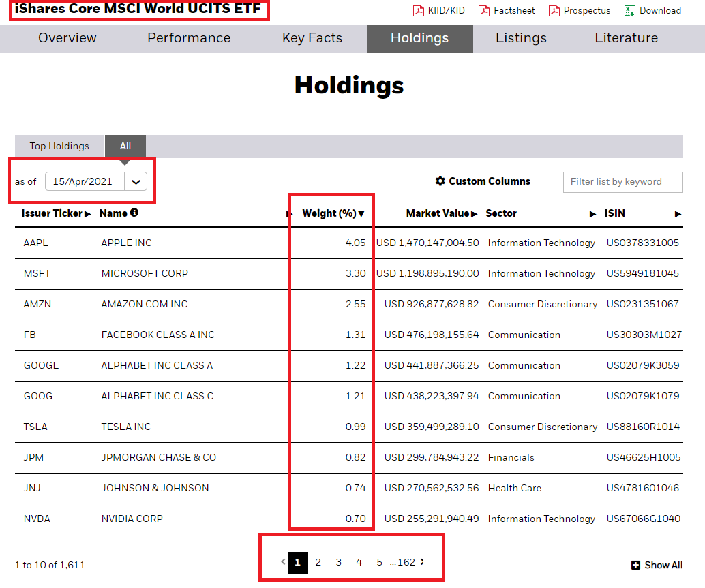
Task: Click current page 1 indicator
Action: point(298,562)
